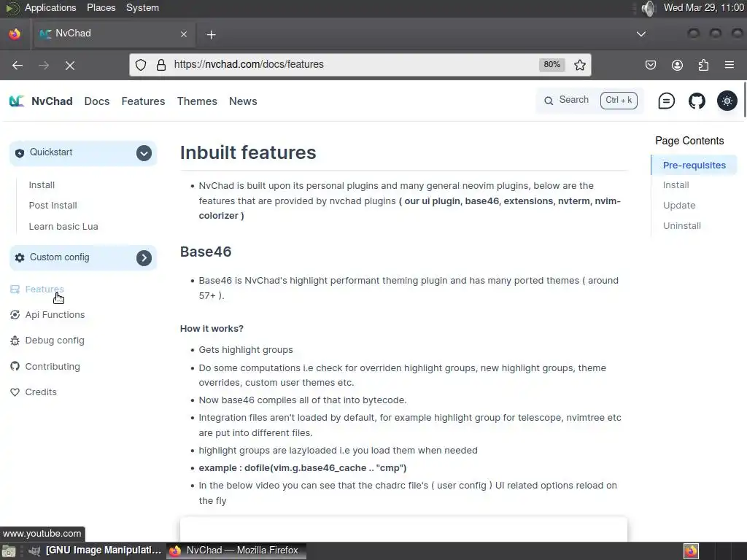The image size is (747, 560).
Task: Click the Base46 heading
Action: (205, 252)
